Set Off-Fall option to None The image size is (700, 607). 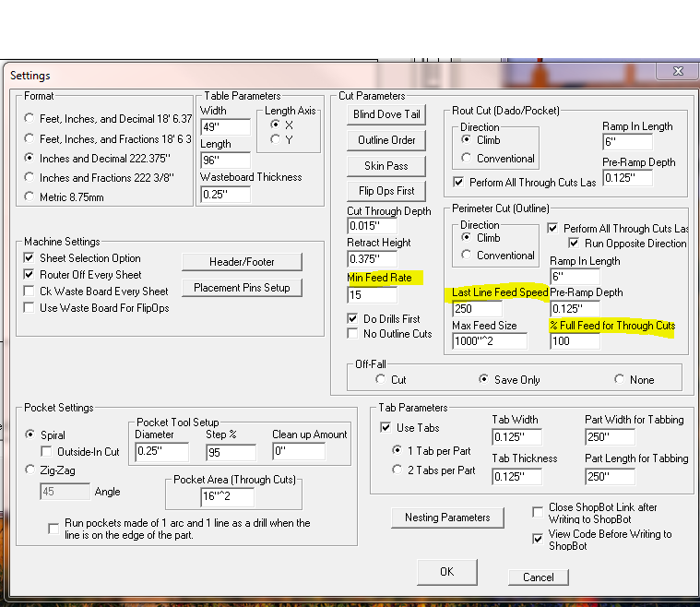tap(620, 379)
